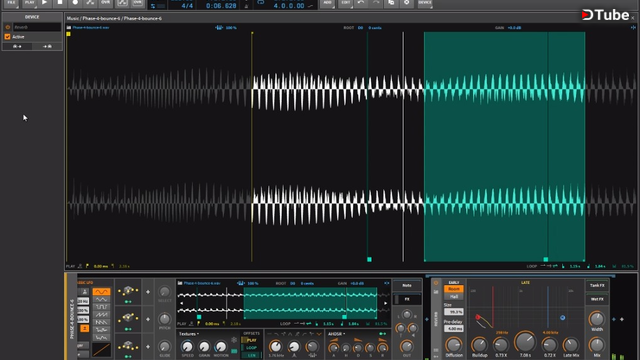
Task: Click the Late Mix knob
Action: pos(571,345)
